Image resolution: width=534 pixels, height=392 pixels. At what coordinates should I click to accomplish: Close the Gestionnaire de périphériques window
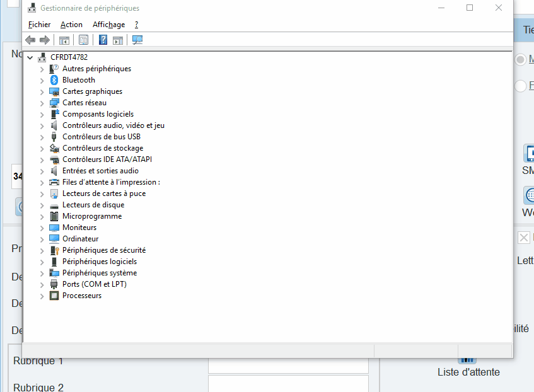coord(499,8)
